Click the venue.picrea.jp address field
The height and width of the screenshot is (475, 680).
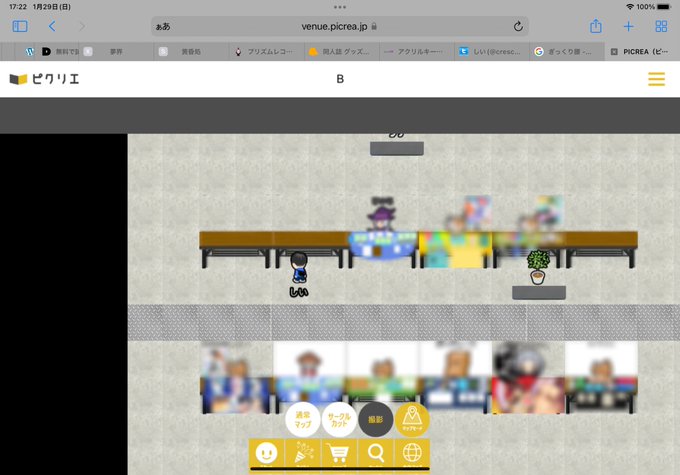[x=340, y=26]
